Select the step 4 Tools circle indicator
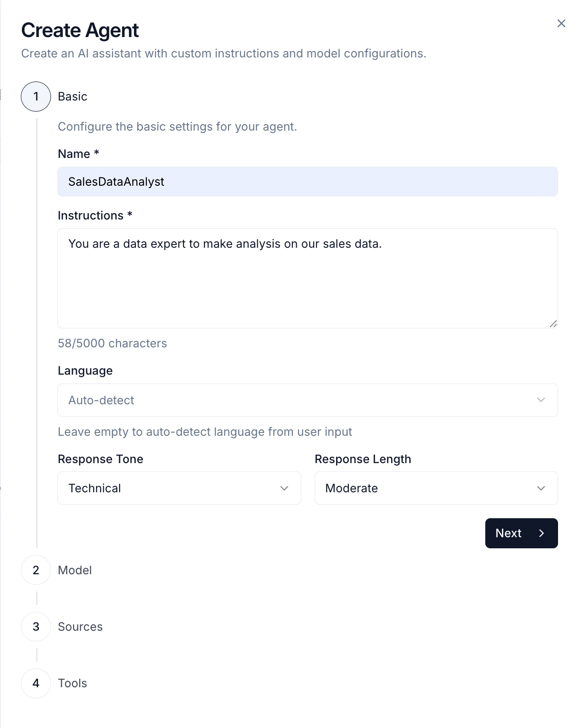Viewport: 584px width, 728px height. 36,683
